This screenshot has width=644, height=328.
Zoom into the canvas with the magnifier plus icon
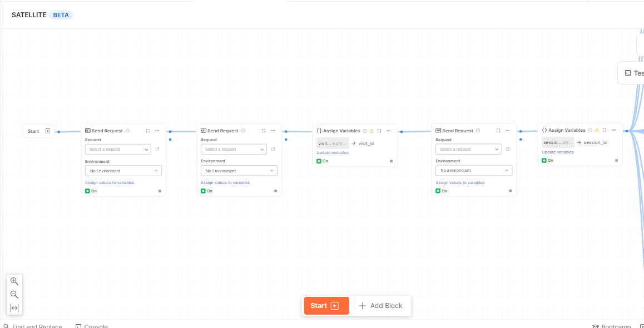click(14, 281)
